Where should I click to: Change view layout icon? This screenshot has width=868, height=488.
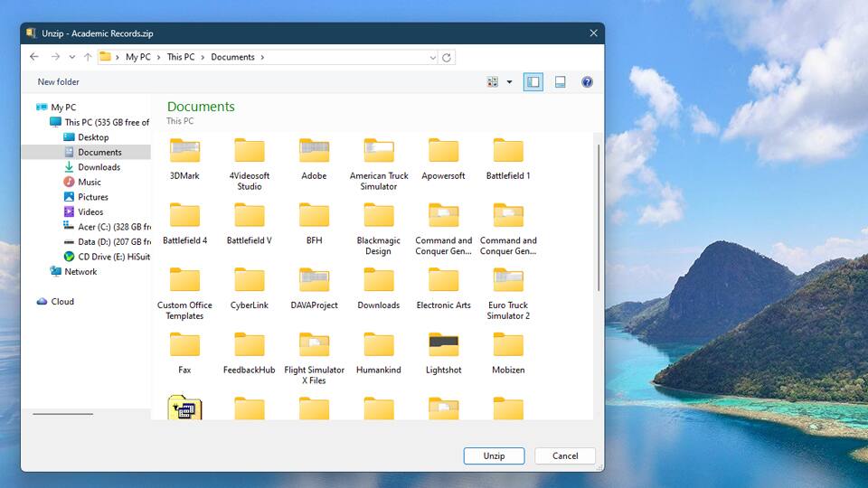coord(492,82)
